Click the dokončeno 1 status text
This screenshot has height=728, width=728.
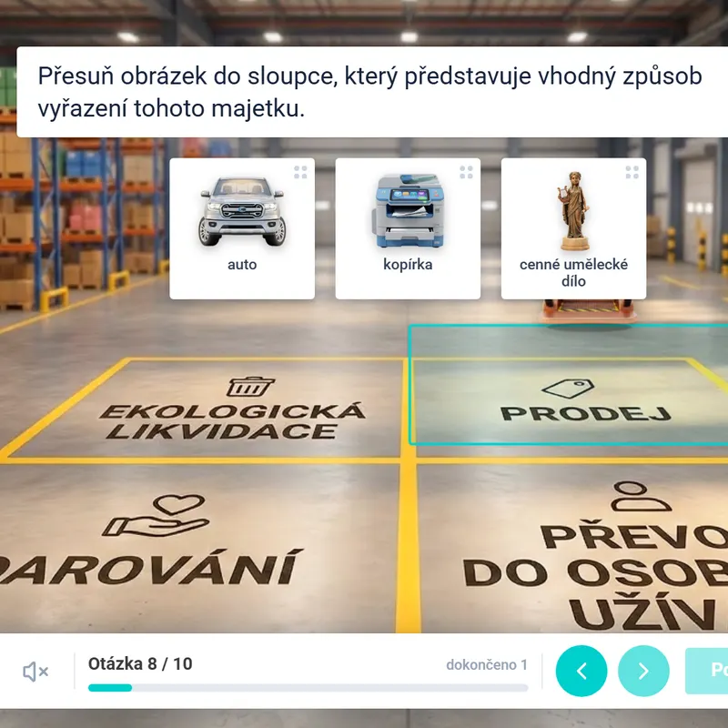(x=487, y=665)
